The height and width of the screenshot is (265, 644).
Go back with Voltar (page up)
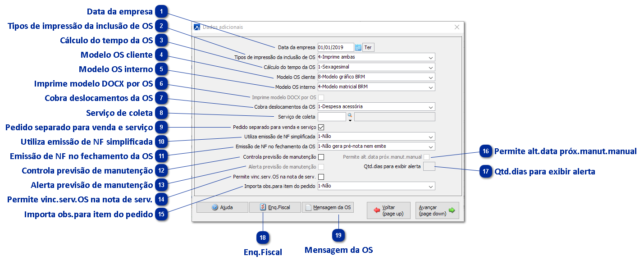tap(388, 210)
